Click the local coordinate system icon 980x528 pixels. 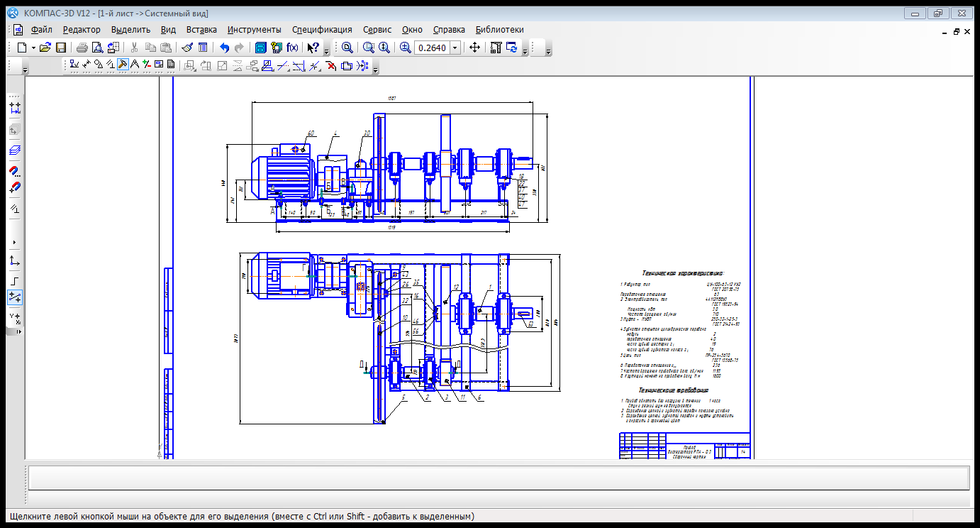(x=15, y=260)
